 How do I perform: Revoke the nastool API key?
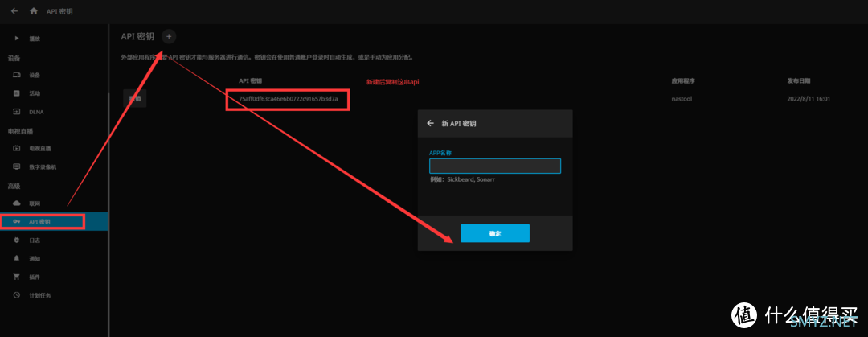tap(134, 99)
